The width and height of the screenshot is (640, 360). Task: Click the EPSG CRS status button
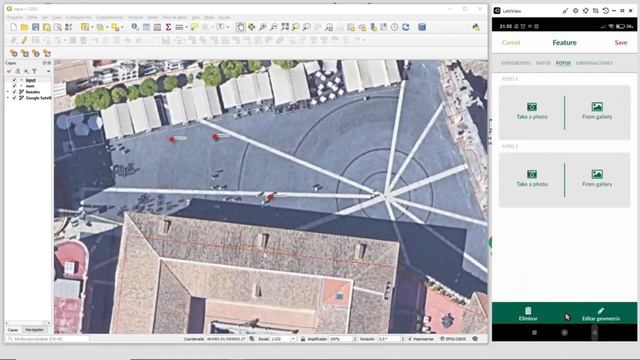tap(453, 339)
